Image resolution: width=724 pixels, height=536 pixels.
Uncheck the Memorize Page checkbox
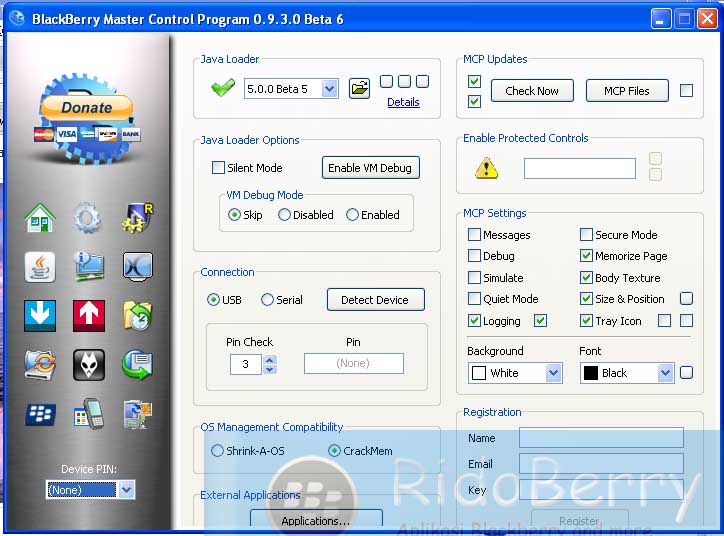click(586, 256)
